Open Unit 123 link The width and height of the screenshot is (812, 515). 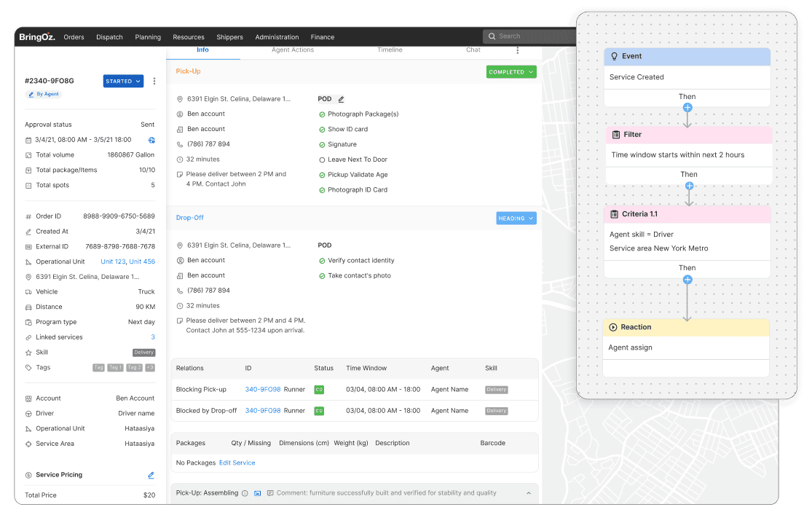(x=113, y=262)
